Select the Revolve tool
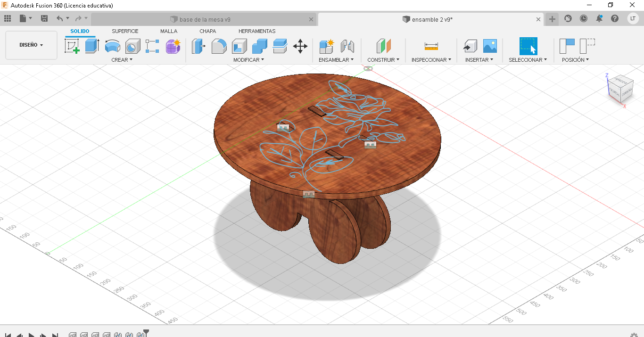Image resolution: width=644 pixels, height=337 pixels. 112,46
